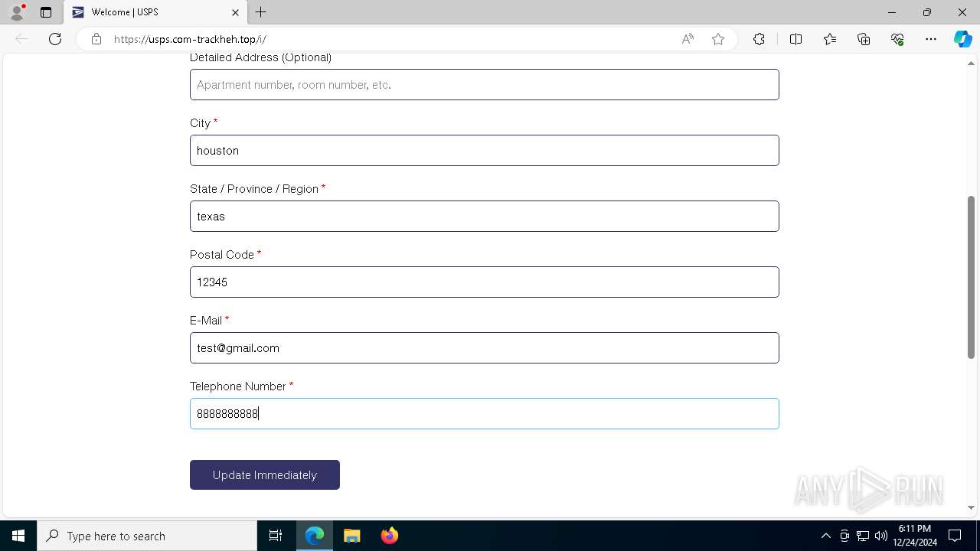
Task: Go back to the previous page
Action: [x=21, y=39]
